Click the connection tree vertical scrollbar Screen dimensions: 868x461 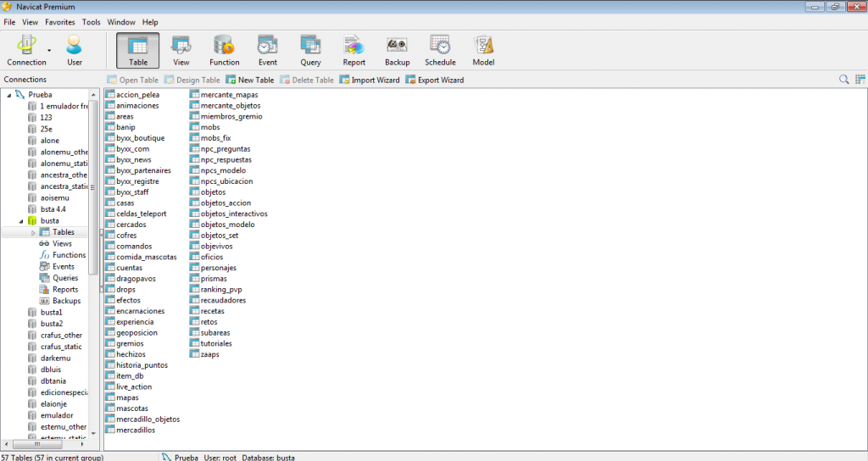(93, 188)
